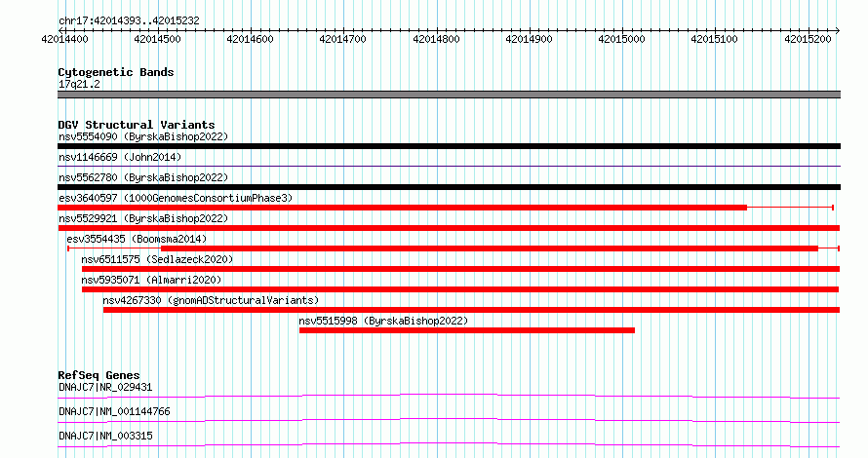Click the nsv6511575 (Sedlazeck2020) label

(157, 259)
